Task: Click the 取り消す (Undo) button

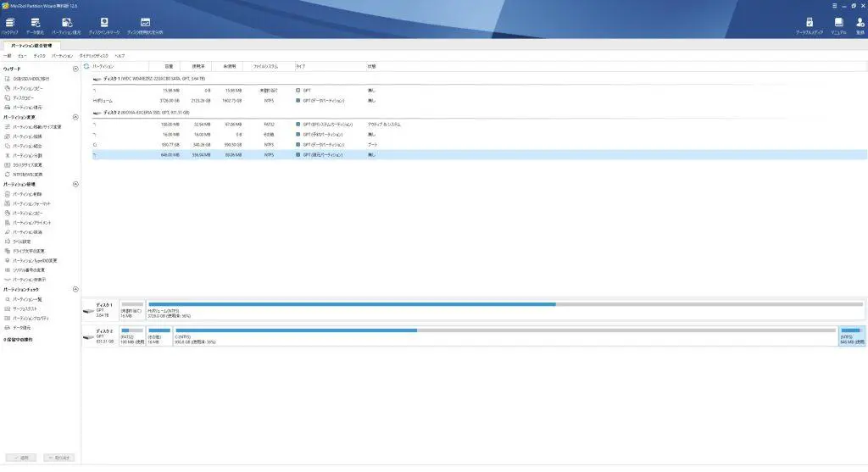Action: tap(58, 458)
